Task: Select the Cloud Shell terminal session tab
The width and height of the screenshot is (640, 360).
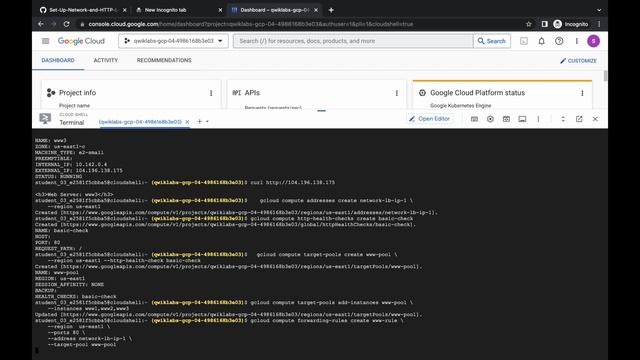Action: pos(140,122)
